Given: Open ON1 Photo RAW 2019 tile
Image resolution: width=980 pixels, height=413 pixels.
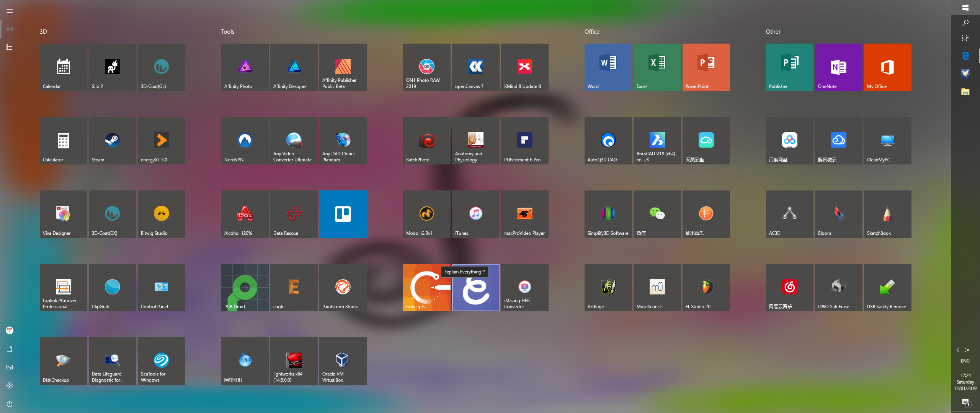Looking at the screenshot, I should pyautogui.click(x=427, y=67).
